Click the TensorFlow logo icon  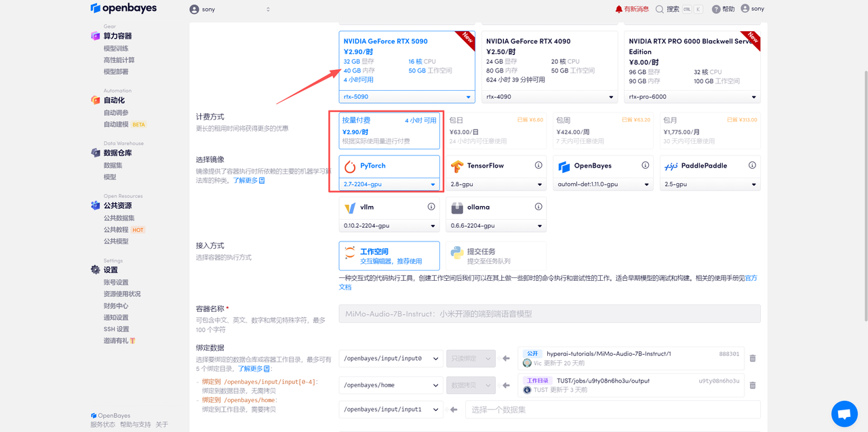(x=457, y=166)
